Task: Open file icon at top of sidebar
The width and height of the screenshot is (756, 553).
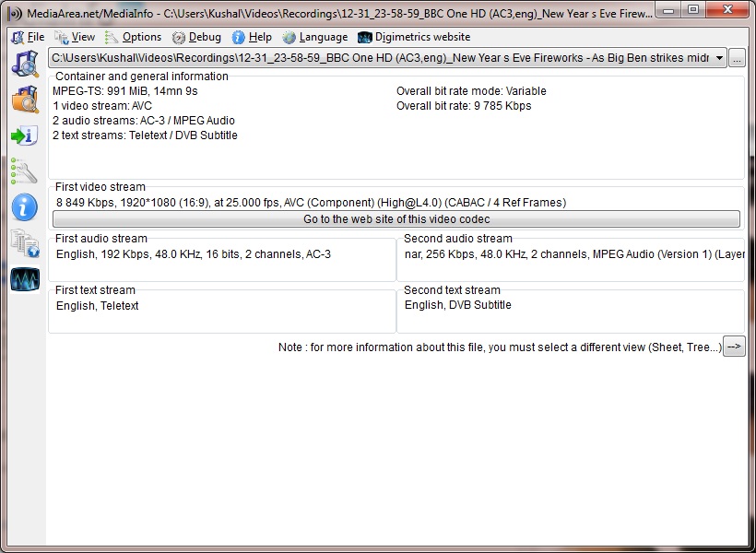Action: (x=25, y=64)
